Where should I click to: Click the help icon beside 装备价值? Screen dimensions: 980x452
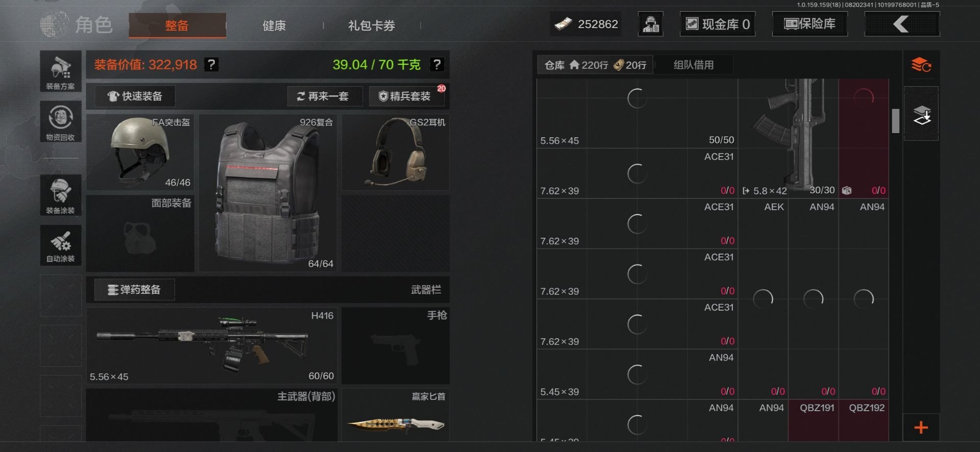(211, 65)
